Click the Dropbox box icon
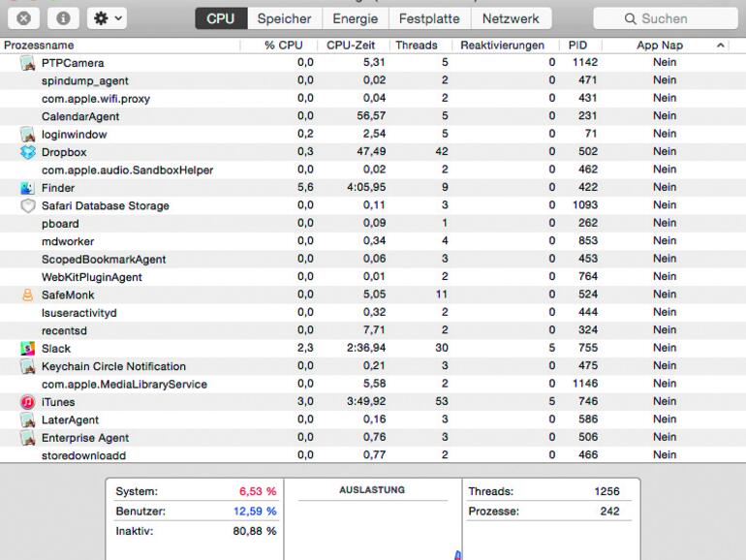Screen dimensions: 746x560 [x=27, y=152]
